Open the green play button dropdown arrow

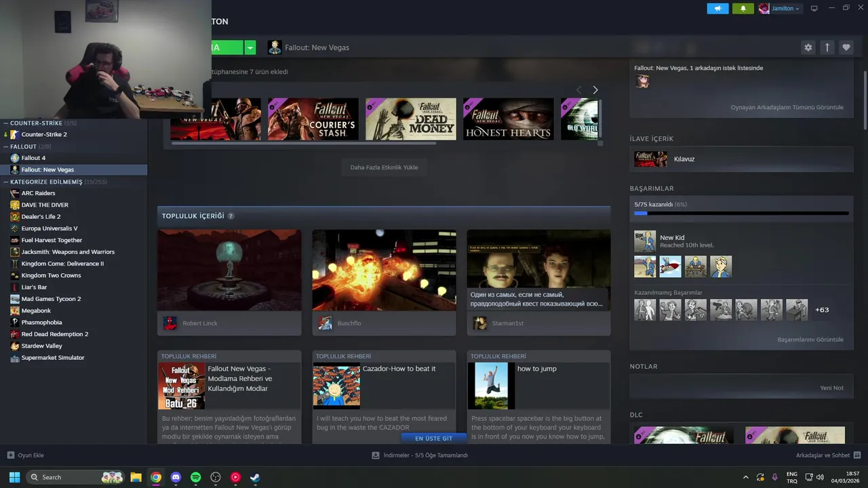pos(250,47)
